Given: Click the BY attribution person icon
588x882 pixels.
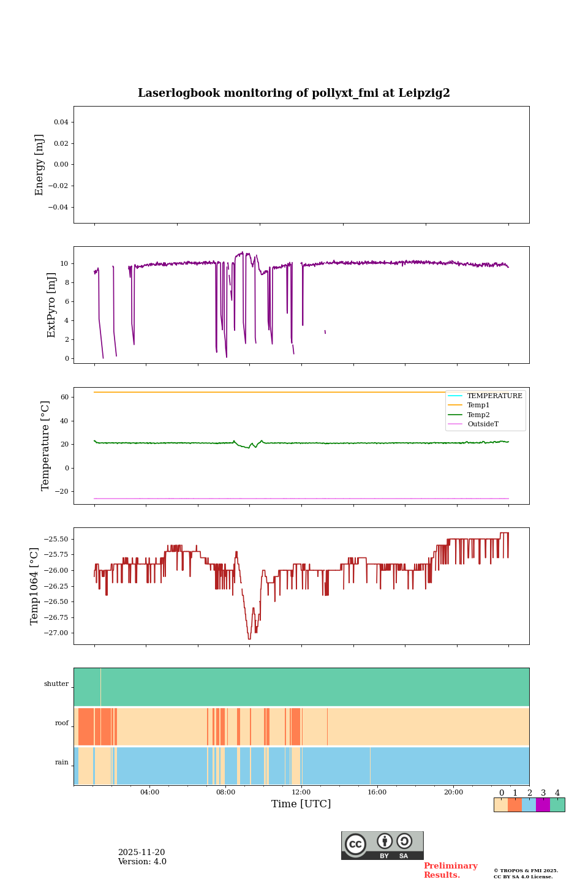Looking at the screenshot, I should [385, 841].
